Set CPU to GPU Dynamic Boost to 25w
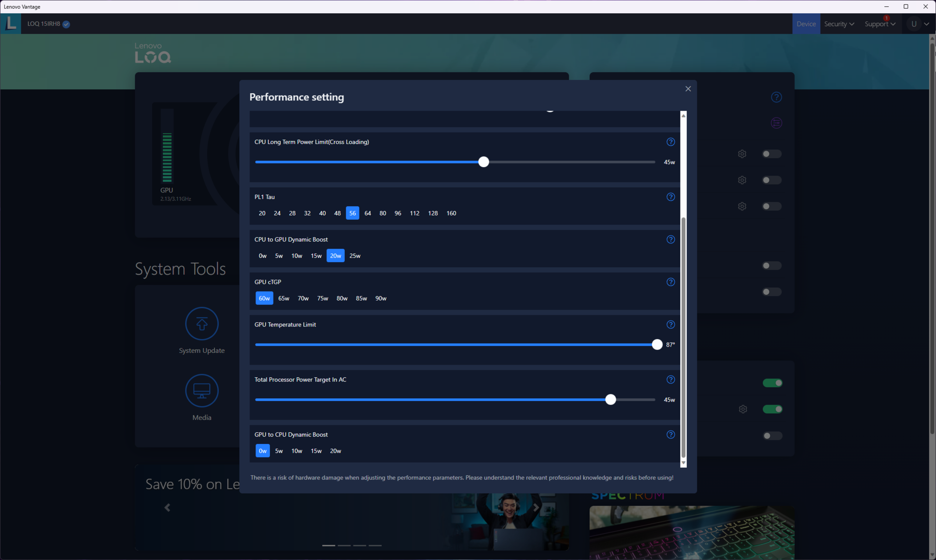Screen dimensions: 936x560 (x=355, y=256)
